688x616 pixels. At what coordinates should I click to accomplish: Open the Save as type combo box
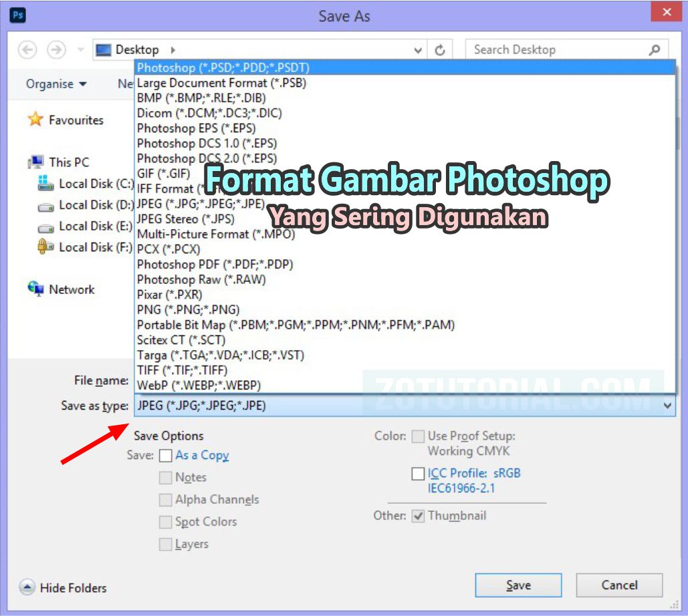(x=405, y=406)
